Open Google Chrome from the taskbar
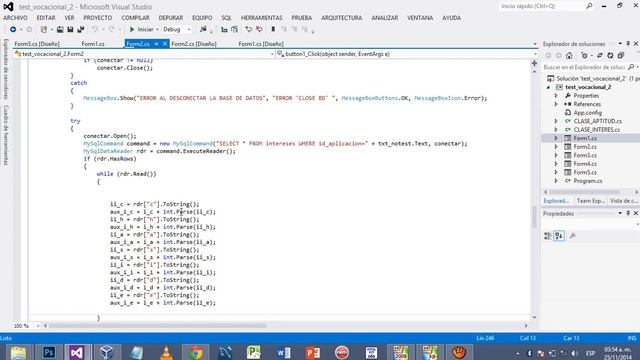This screenshot has width=640, height=360. [196, 352]
